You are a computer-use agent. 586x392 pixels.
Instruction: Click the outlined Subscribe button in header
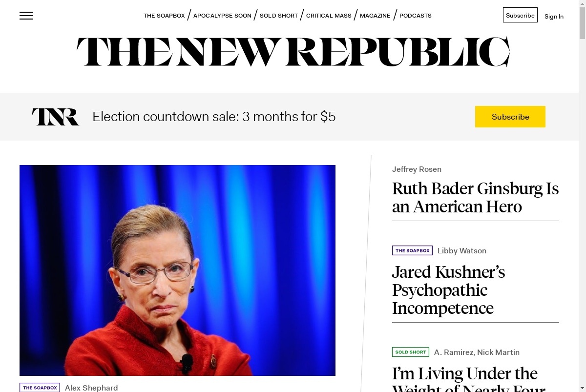[520, 15]
